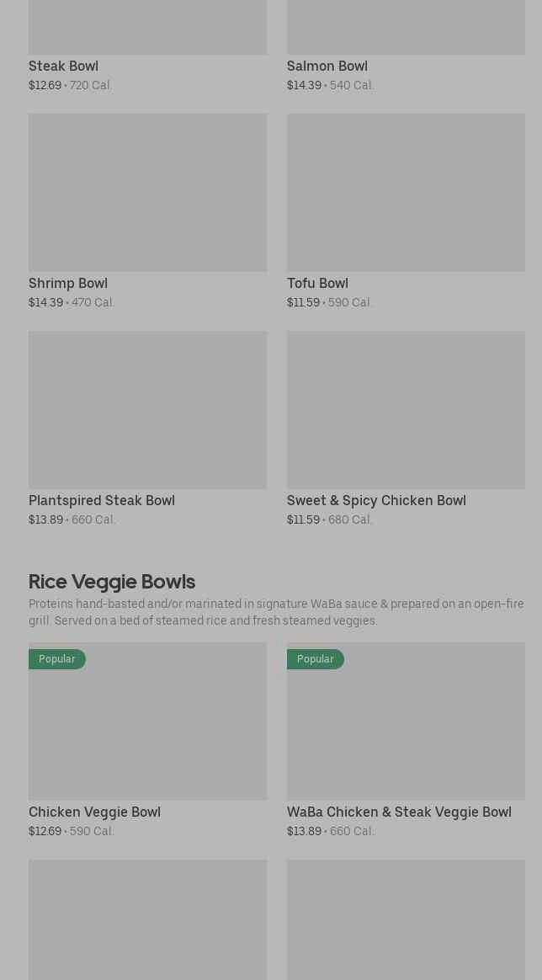Open the Plantspired Steak Bowl photo
The height and width of the screenshot is (980, 542).
point(147,410)
